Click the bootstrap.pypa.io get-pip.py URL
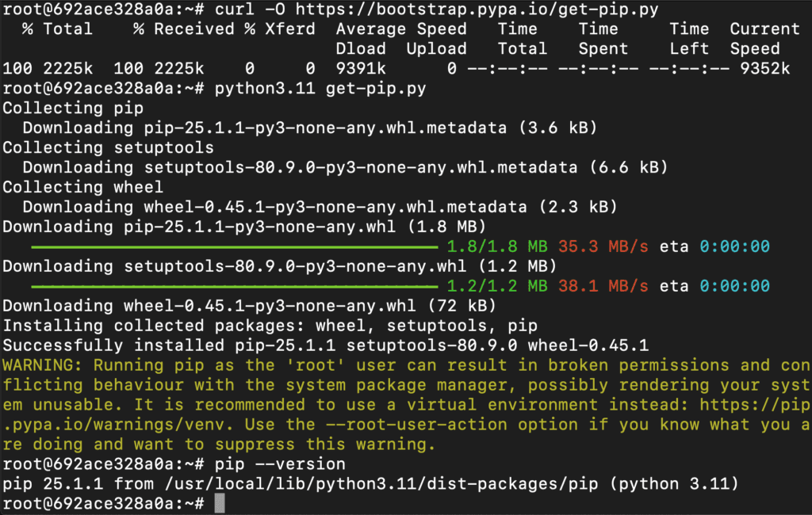The width and height of the screenshot is (812, 515). pyautogui.click(x=477, y=10)
